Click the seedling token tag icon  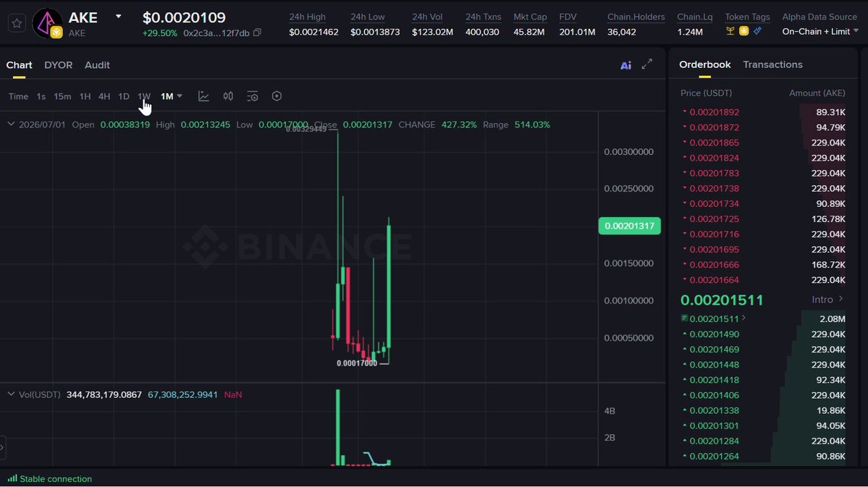(x=730, y=32)
